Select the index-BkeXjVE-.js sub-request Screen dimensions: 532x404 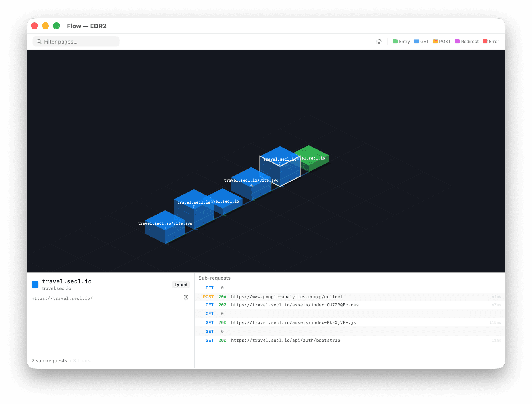pos(293,323)
